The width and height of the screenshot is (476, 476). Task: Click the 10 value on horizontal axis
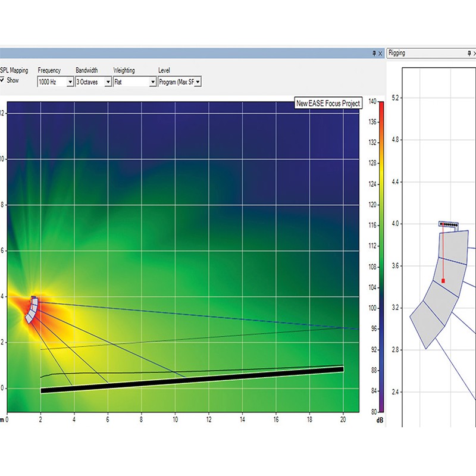coord(175,419)
